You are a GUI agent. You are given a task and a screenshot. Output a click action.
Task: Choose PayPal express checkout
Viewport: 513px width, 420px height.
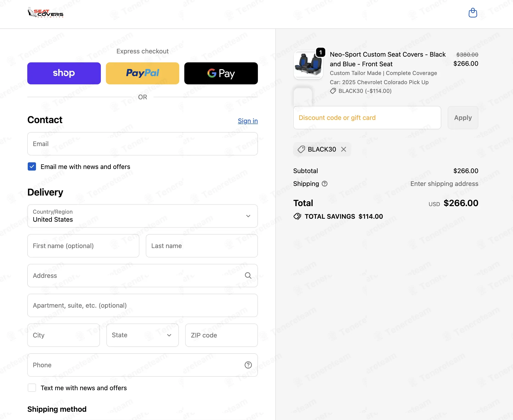point(142,73)
